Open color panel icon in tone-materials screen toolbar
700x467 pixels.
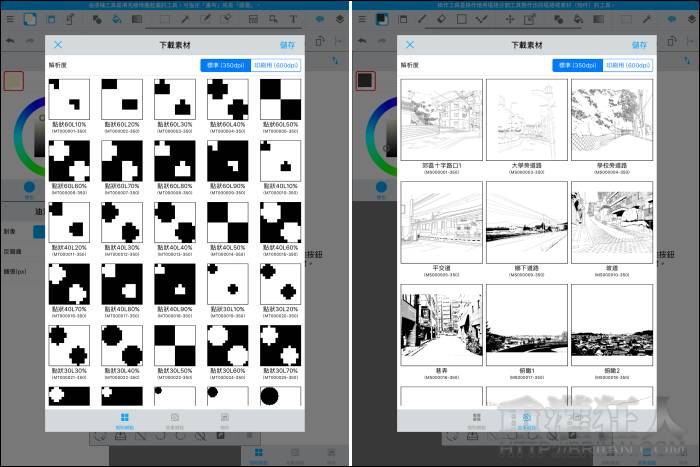[x=30, y=19]
